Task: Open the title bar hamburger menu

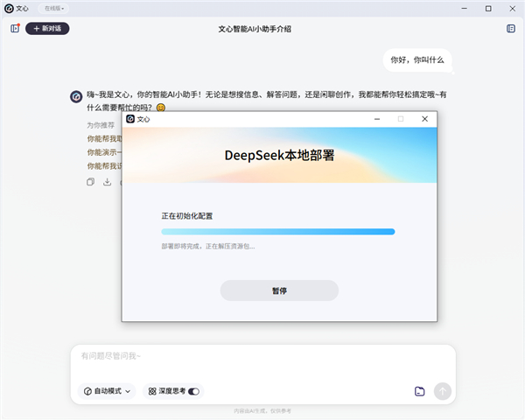Action: pos(443,8)
